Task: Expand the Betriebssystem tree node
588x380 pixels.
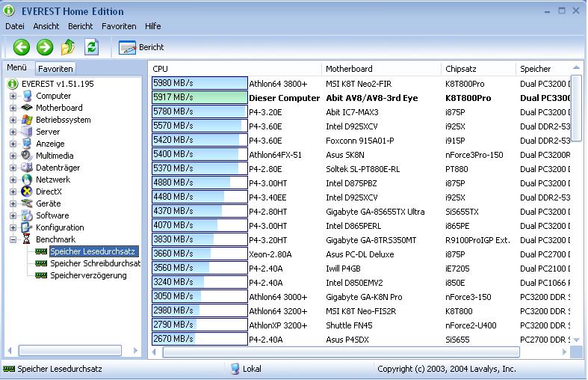Action: (13, 120)
